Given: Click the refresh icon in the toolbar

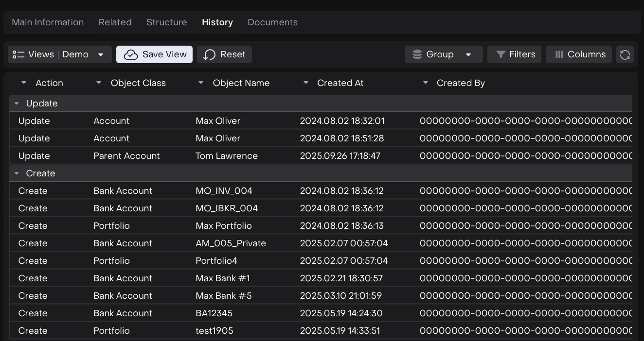Looking at the screenshot, I should click(x=625, y=54).
